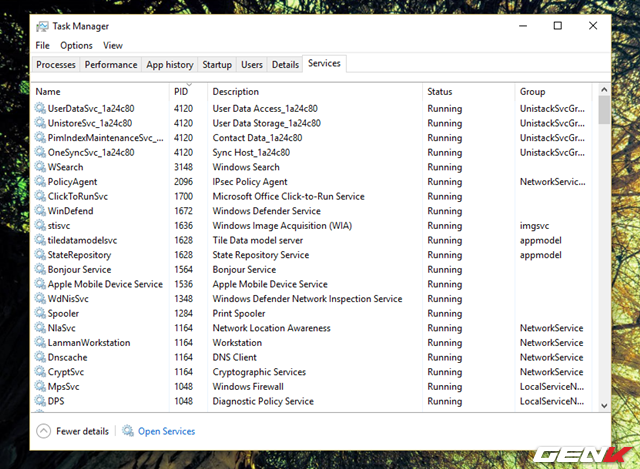Screen dimensions: 640x469
Task: Click the Fewer details label
Action: click(82, 431)
